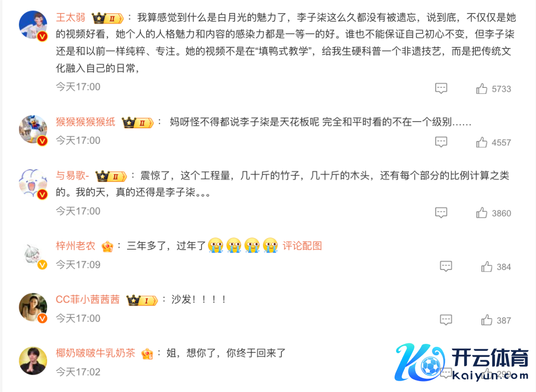Click the 开云体育 kaiyun.com watermark logo
This screenshot has width=536, height=392.
(462, 363)
